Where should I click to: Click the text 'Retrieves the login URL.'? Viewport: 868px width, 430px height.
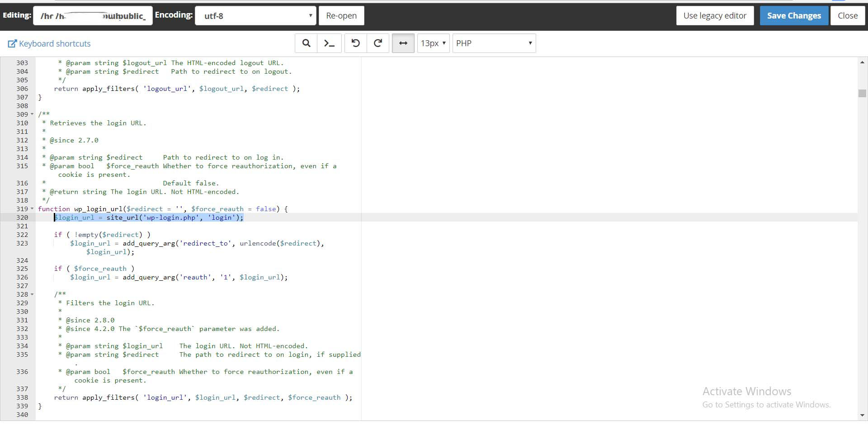[98, 123]
